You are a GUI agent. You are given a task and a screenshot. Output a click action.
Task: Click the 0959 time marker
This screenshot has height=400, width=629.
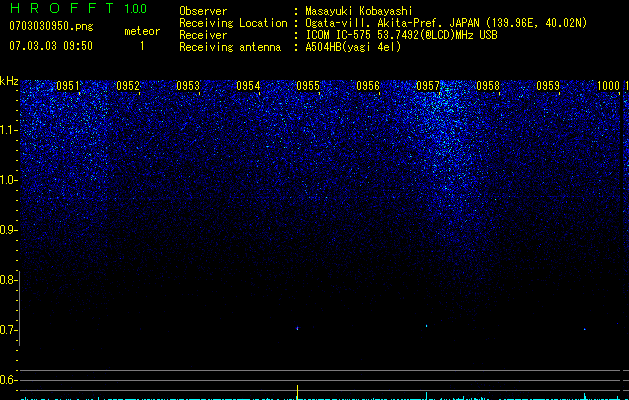point(548,86)
